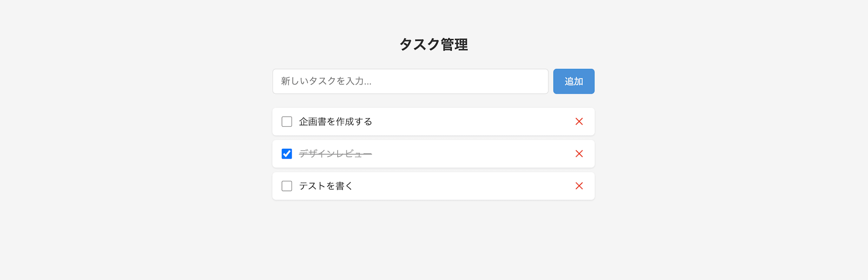This screenshot has width=868, height=280.
Task: Click the 新しいタスクを入力 input field
Action: pos(410,81)
